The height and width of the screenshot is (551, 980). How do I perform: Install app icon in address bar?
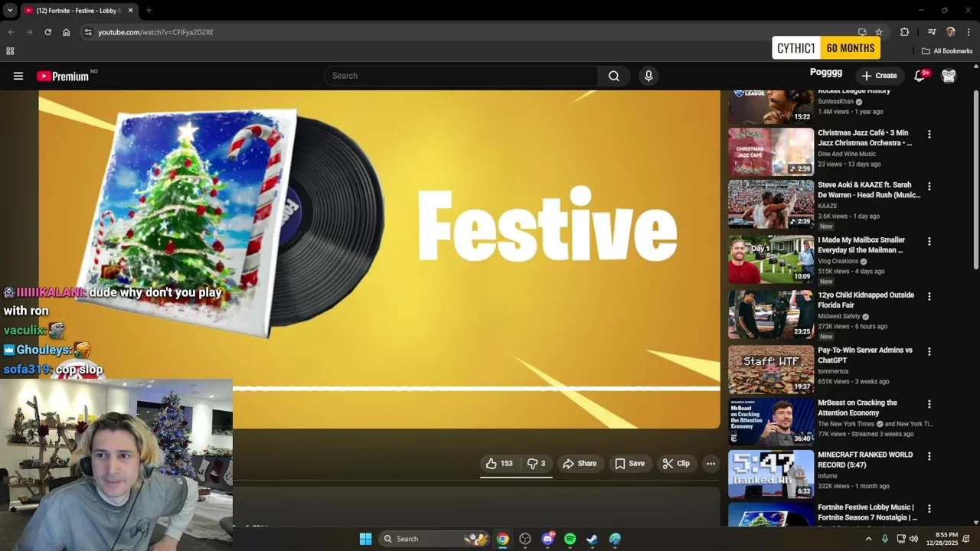[x=862, y=32]
